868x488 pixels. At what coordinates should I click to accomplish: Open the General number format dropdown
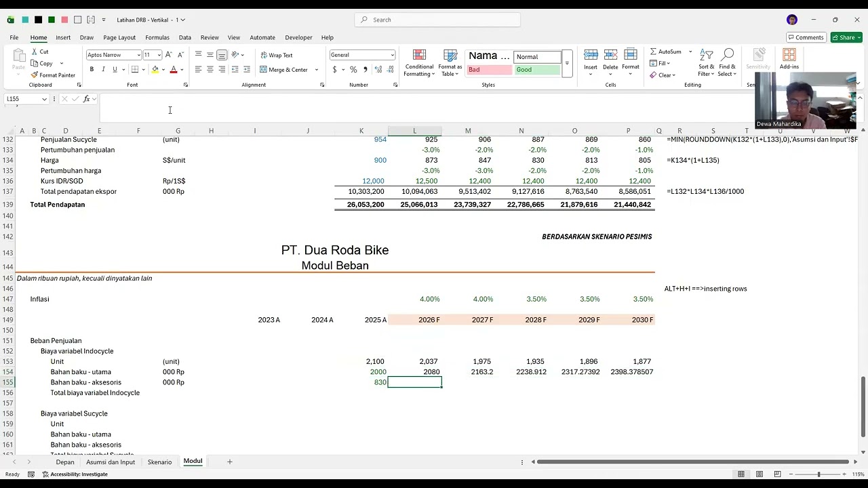point(392,55)
